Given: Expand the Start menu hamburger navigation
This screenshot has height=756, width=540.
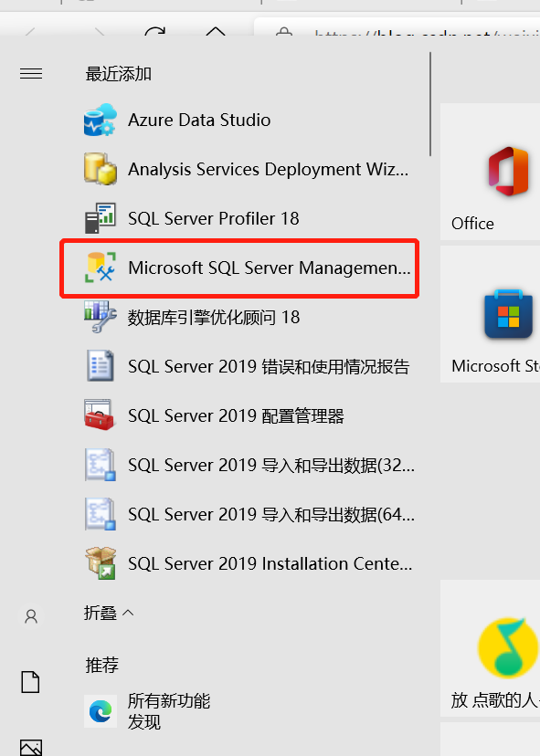Looking at the screenshot, I should click(31, 74).
